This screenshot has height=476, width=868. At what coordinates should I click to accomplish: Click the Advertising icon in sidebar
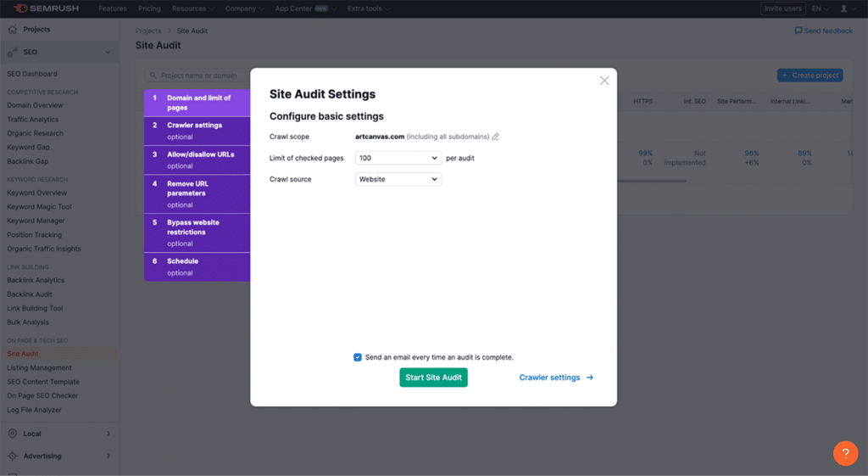tap(12, 456)
